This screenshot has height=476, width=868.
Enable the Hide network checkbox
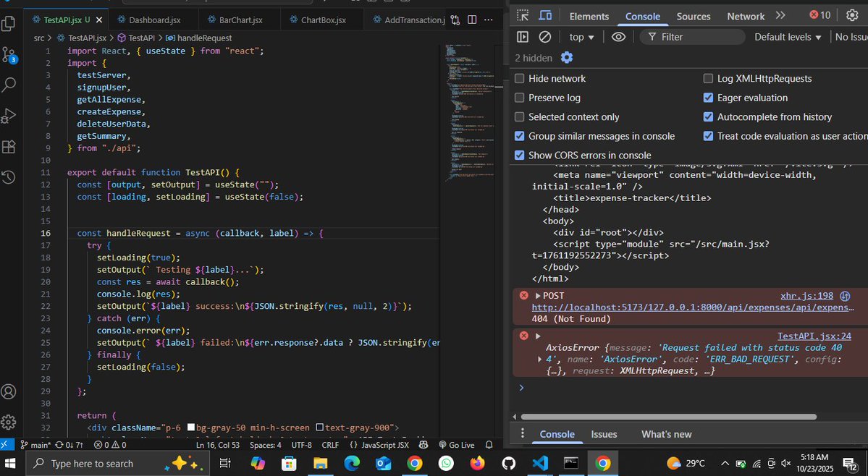coord(519,79)
